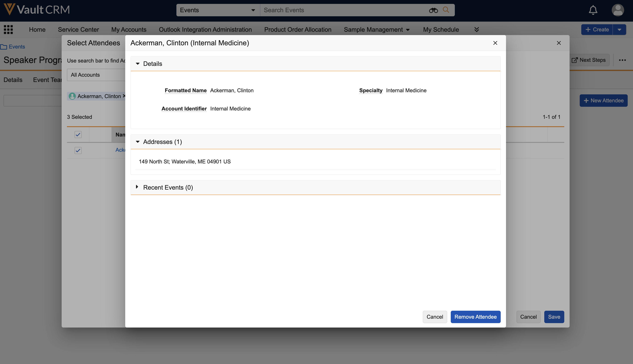Image resolution: width=633 pixels, height=364 pixels.
Task: Toggle the select-all header checkbox
Action: click(x=78, y=135)
